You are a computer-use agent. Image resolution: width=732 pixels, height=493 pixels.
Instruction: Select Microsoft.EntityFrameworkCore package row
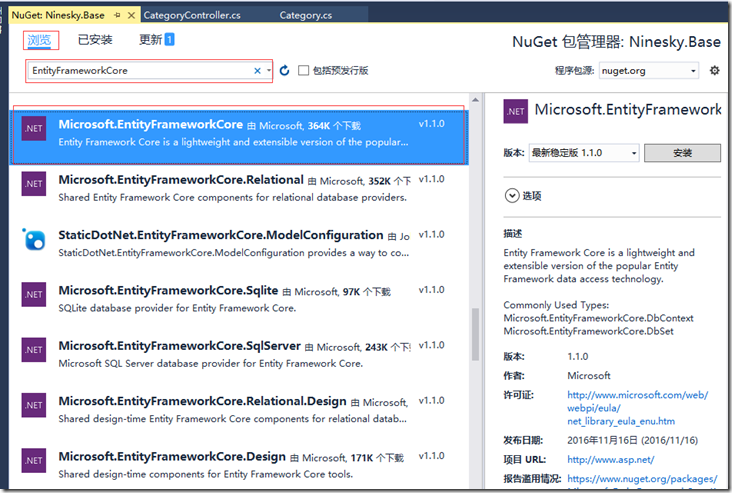[239, 137]
